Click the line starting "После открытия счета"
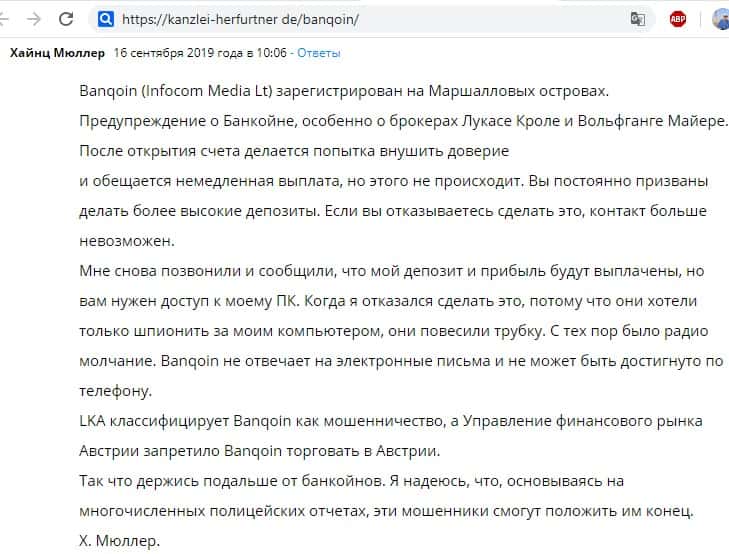Screen dimensions: 729x554 click(294, 151)
